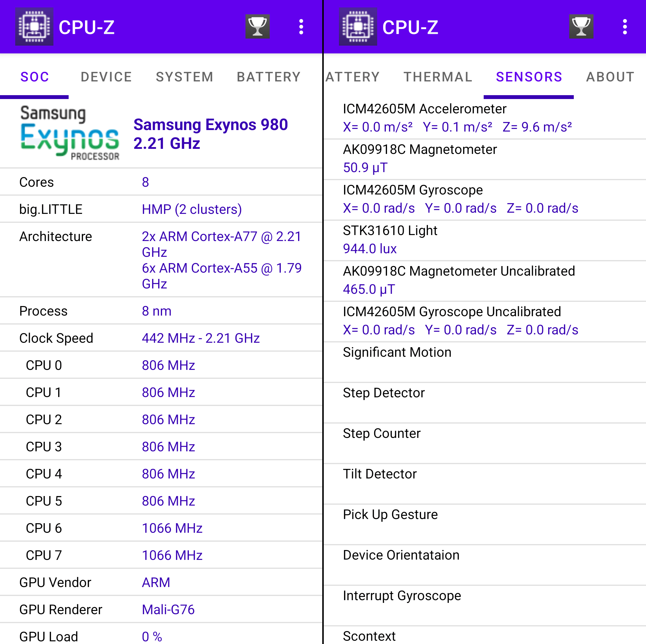Tap the left CPU-Z chip logo

(x=34, y=27)
